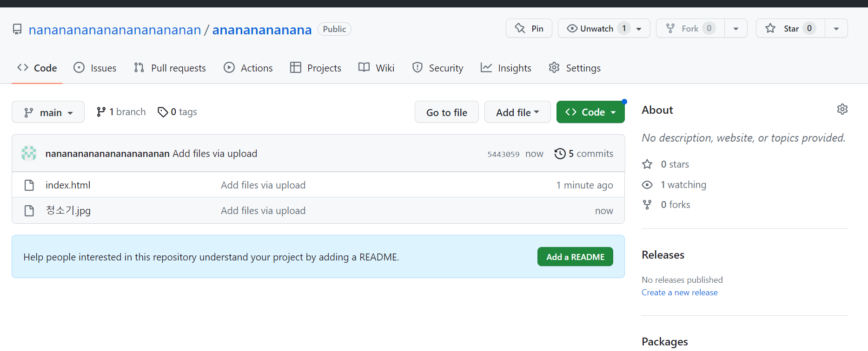The image size is (868, 351).
Task: Edit About details with the gear icon
Action: 842,110
